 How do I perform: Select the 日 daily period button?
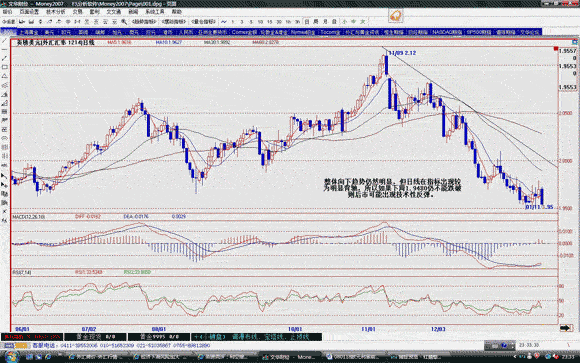[x=307, y=22]
